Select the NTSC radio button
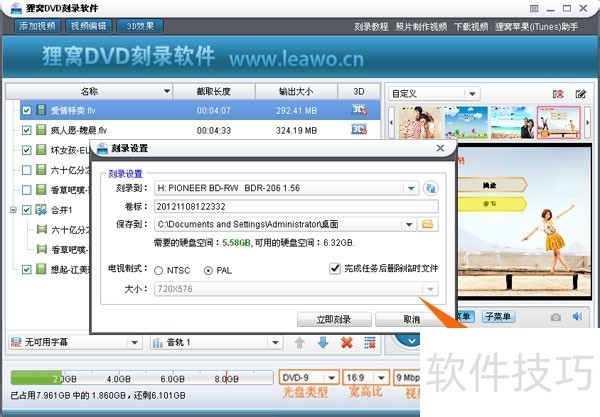The width and height of the screenshot is (600, 417). pyautogui.click(x=159, y=270)
